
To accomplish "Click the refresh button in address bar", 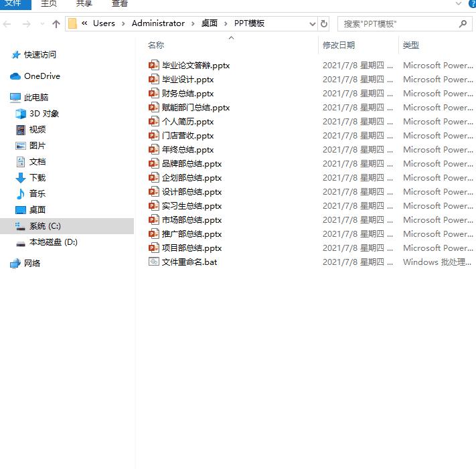I will (x=324, y=23).
